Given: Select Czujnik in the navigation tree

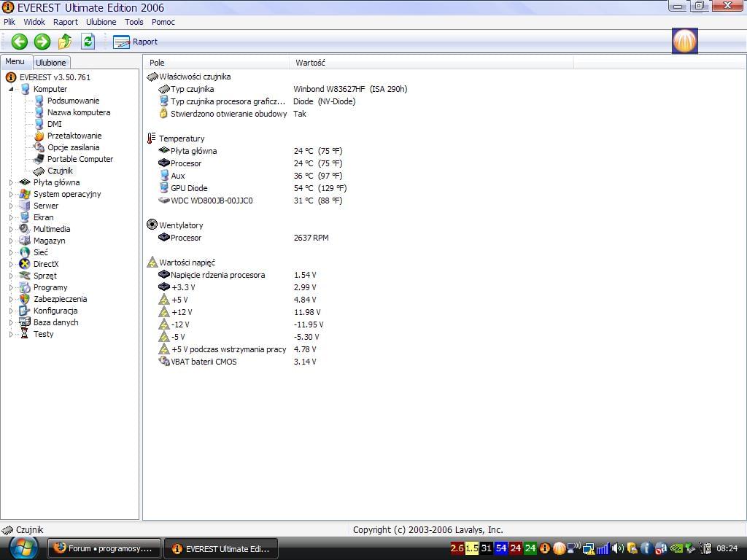Looking at the screenshot, I should coord(60,171).
